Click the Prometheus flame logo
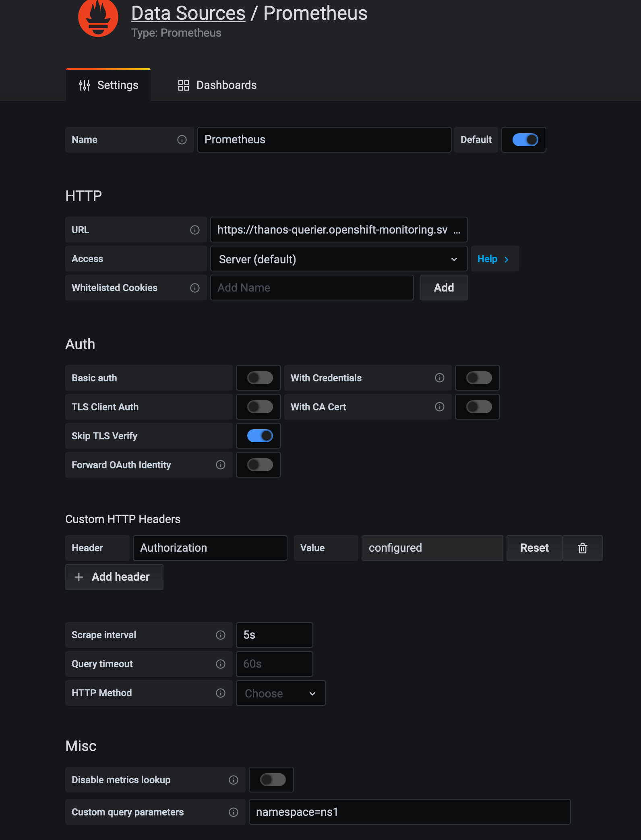641x840 pixels. (98, 18)
